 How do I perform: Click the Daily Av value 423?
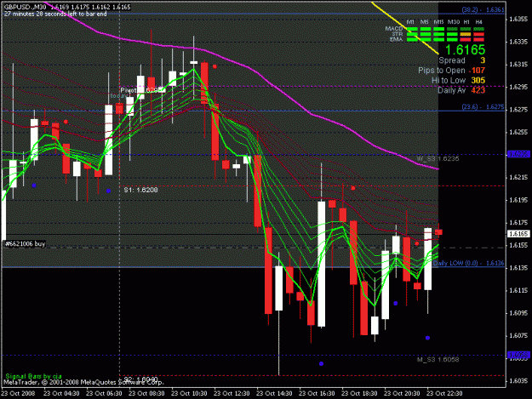[x=478, y=90]
